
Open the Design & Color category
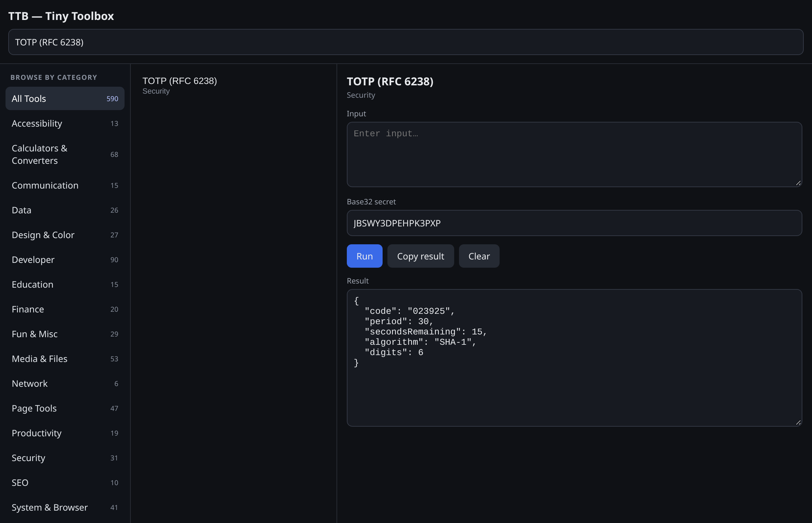(x=65, y=235)
